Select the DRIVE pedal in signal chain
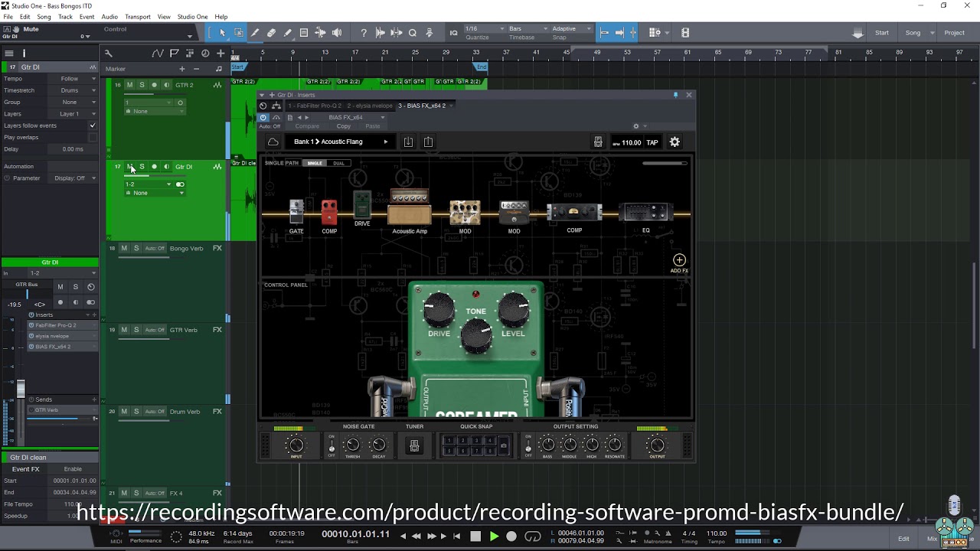 click(x=362, y=205)
